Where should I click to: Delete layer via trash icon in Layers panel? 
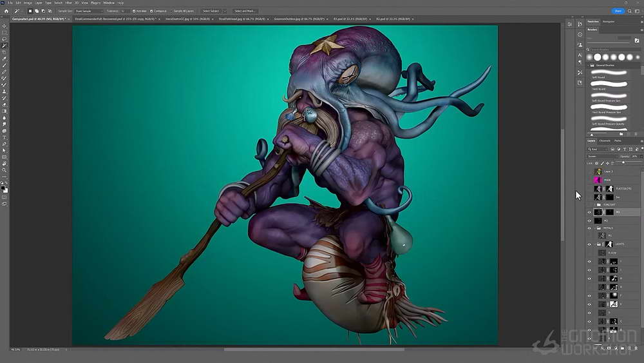[x=636, y=348]
